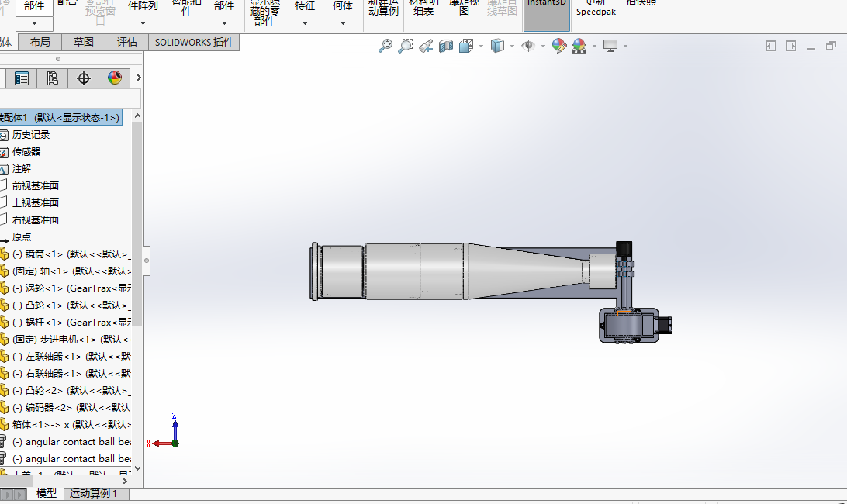The width and height of the screenshot is (847, 504).
Task: Click the 材料明细表 ribbon button
Action: [x=423, y=8]
